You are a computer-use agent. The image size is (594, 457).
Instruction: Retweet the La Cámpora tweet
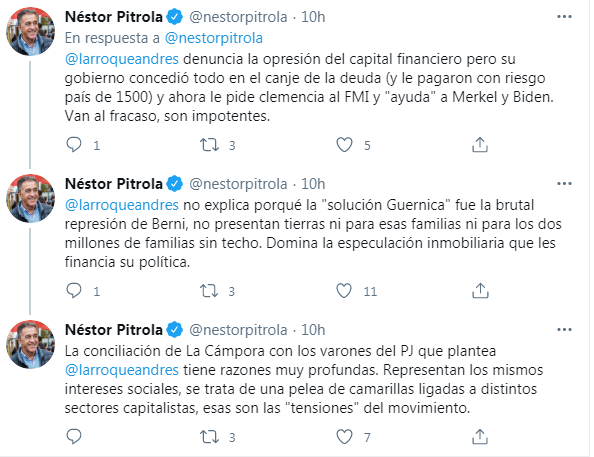tap(209, 437)
